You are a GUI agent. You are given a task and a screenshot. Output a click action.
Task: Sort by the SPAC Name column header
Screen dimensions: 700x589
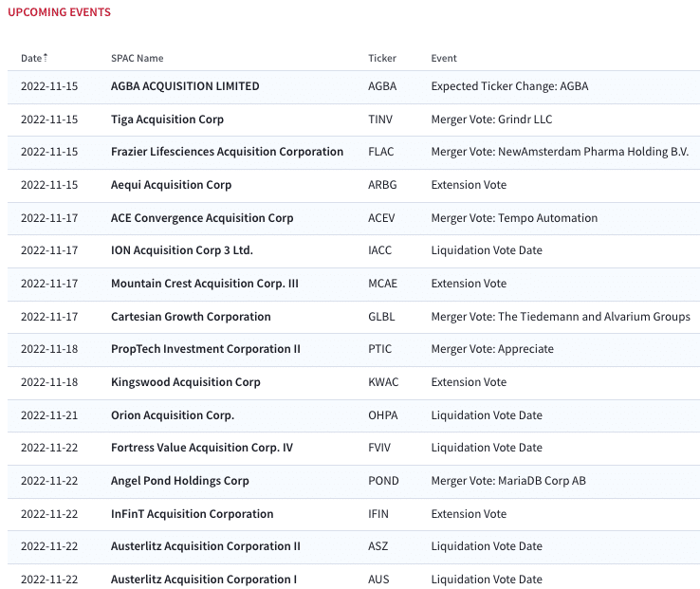[x=137, y=58]
